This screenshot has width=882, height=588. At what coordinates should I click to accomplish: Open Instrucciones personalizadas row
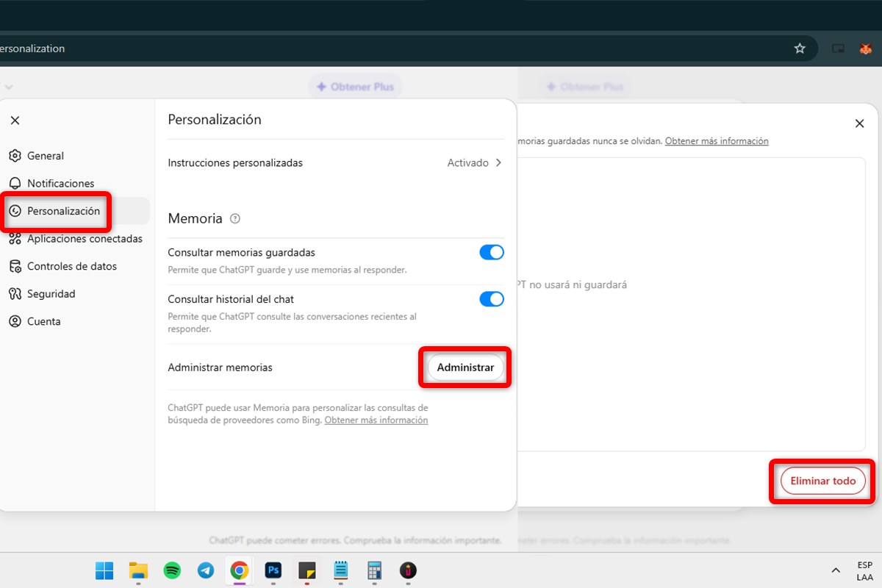tap(336, 163)
